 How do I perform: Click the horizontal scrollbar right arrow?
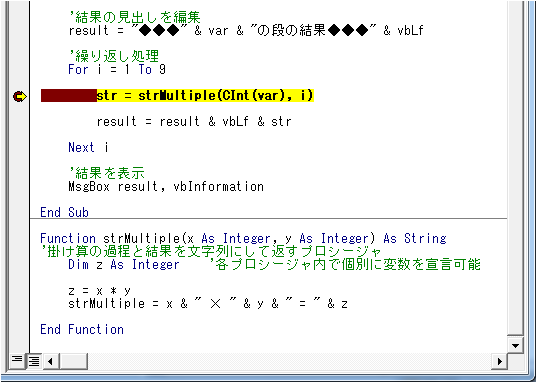[499, 361]
